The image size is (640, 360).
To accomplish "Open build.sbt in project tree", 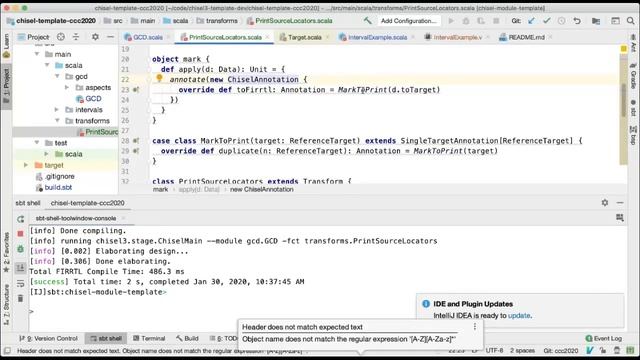I will (x=58, y=187).
